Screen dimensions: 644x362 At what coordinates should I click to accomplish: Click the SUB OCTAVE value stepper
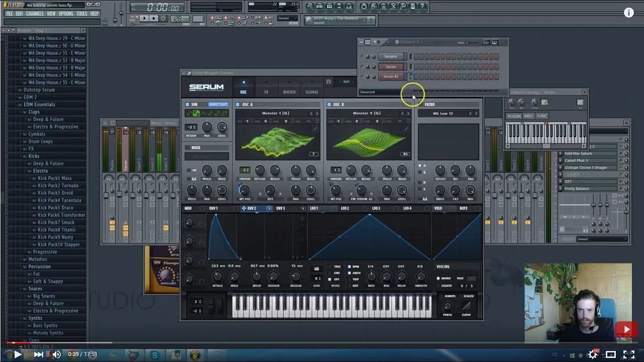(191, 127)
